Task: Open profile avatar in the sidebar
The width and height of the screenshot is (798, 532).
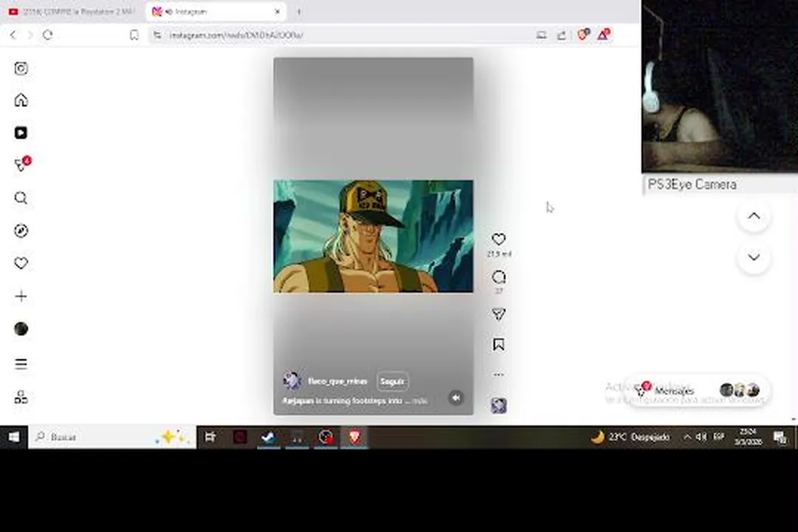Action: (21, 329)
